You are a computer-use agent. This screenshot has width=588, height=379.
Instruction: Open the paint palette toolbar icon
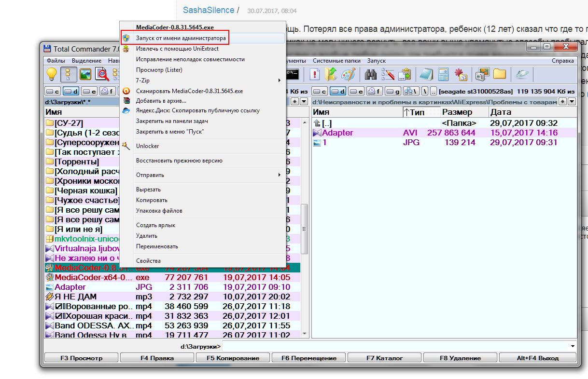click(348, 74)
